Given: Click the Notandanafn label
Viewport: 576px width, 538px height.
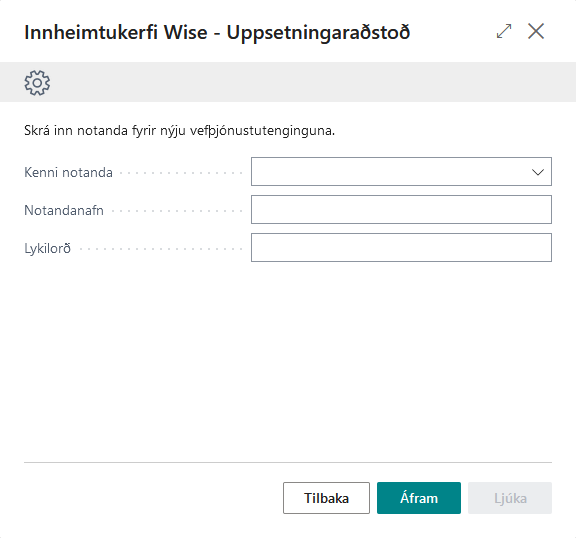Looking at the screenshot, I should pos(64,210).
